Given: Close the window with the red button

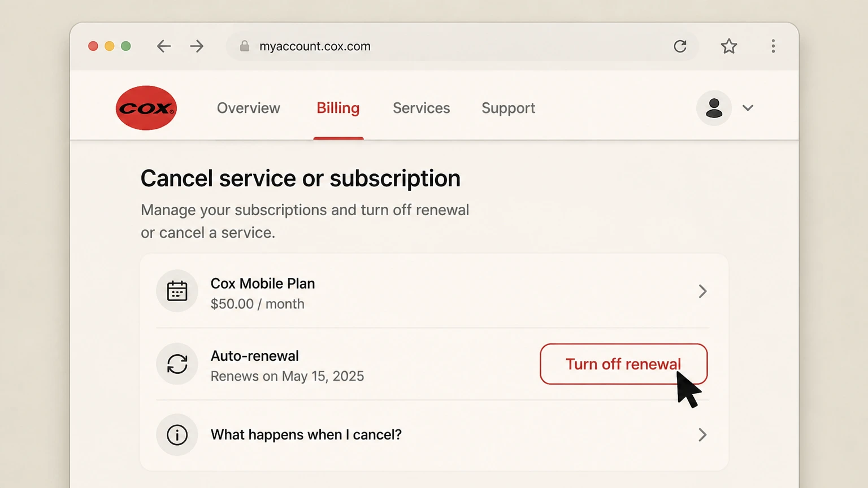Looking at the screenshot, I should [93, 46].
